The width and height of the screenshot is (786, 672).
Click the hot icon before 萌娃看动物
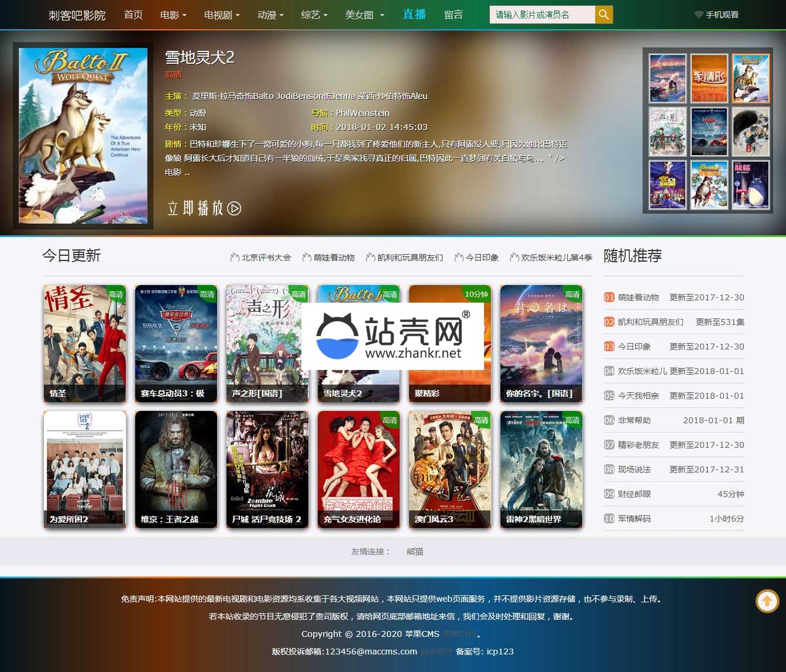click(307, 256)
